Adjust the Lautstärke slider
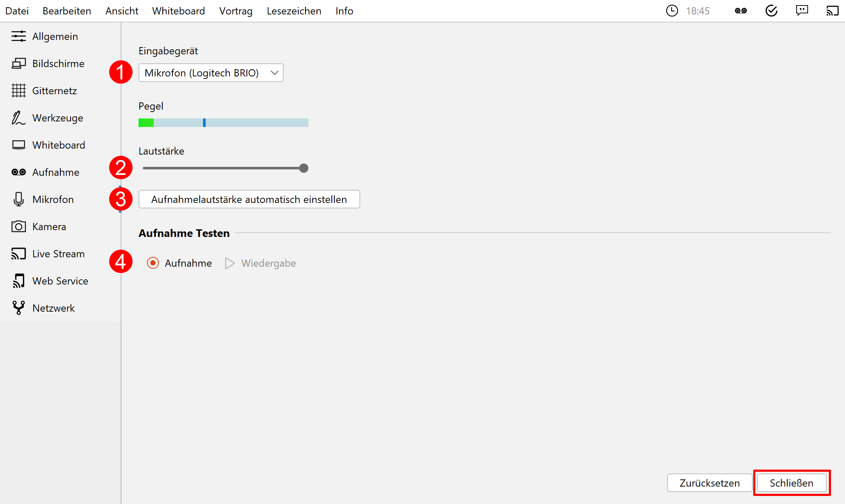 pyautogui.click(x=303, y=168)
